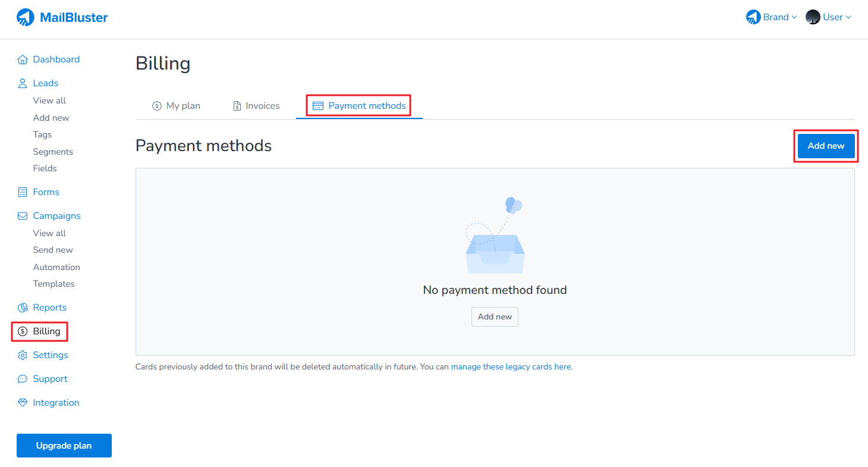Click the Support chat bubble icon
The image size is (868, 467).
click(x=23, y=379)
